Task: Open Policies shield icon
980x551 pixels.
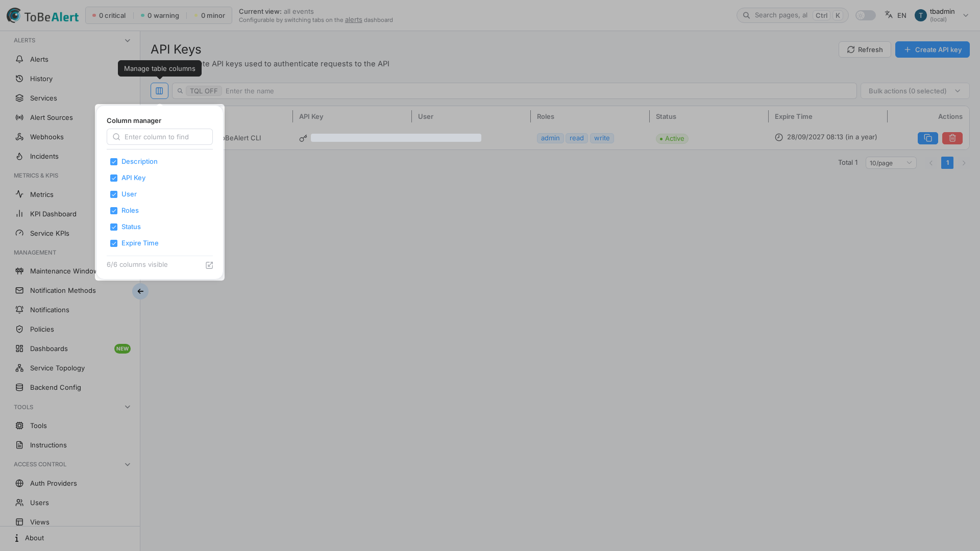Action: click(19, 329)
